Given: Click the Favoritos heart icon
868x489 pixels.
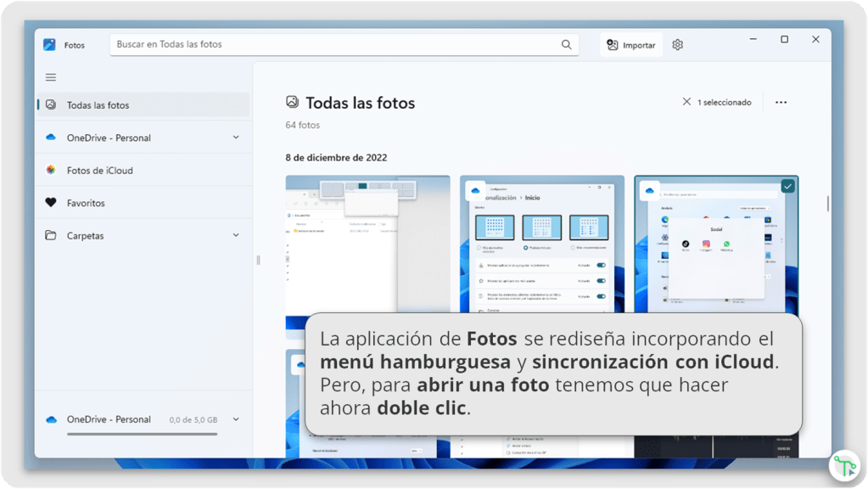Looking at the screenshot, I should click(51, 203).
